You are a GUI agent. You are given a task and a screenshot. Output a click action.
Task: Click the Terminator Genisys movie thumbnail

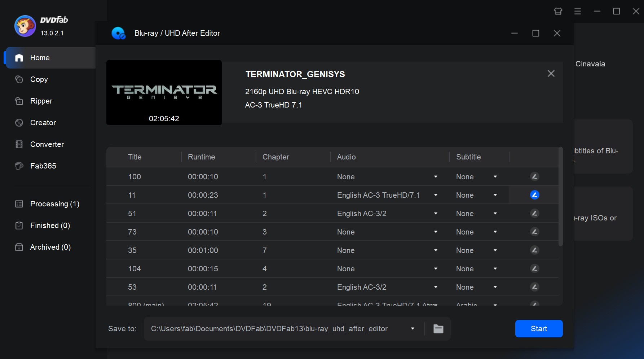164,92
